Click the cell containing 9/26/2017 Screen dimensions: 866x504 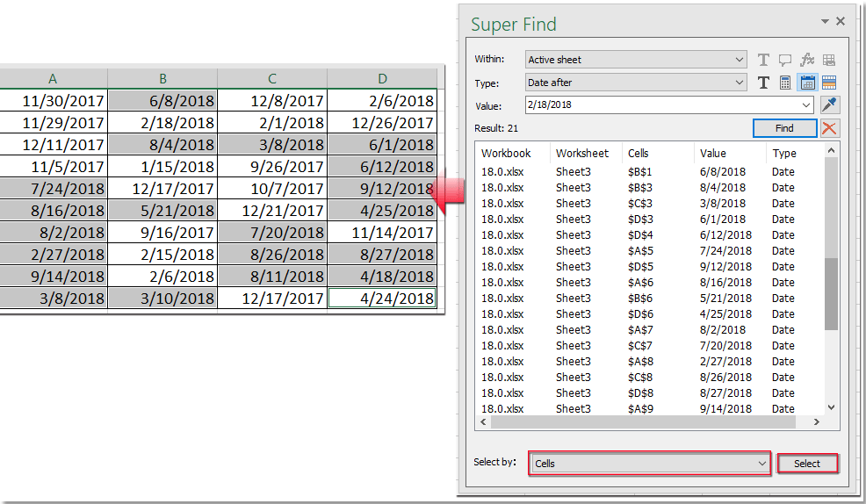point(272,167)
